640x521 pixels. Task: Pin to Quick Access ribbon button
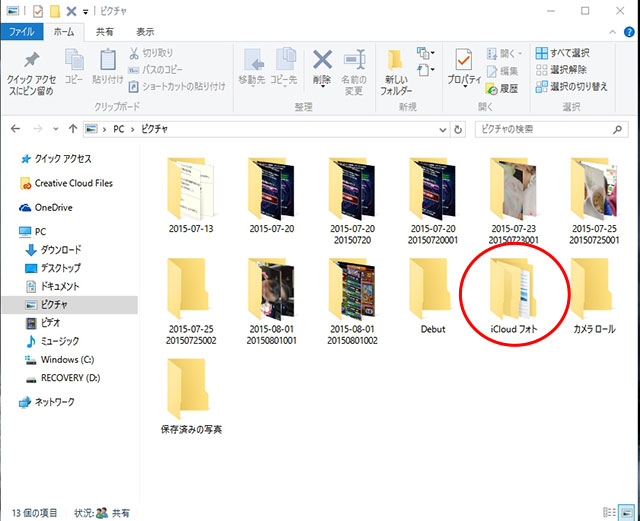click(x=31, y=74)
